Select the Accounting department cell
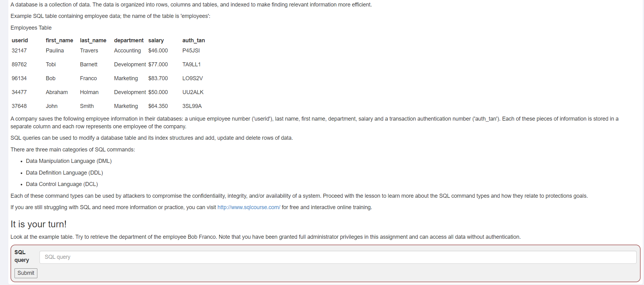This screenshot has width=644, height=285. click(127, 51)
